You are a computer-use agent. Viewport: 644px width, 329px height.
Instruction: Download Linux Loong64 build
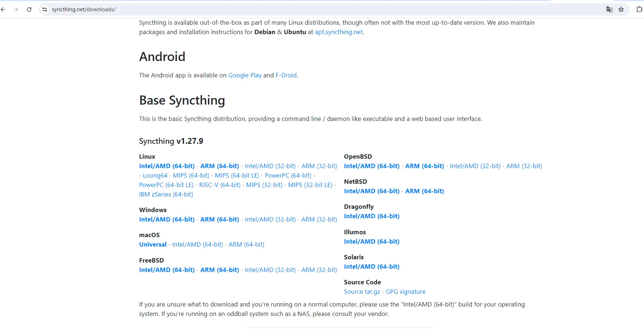pos(155,175)
